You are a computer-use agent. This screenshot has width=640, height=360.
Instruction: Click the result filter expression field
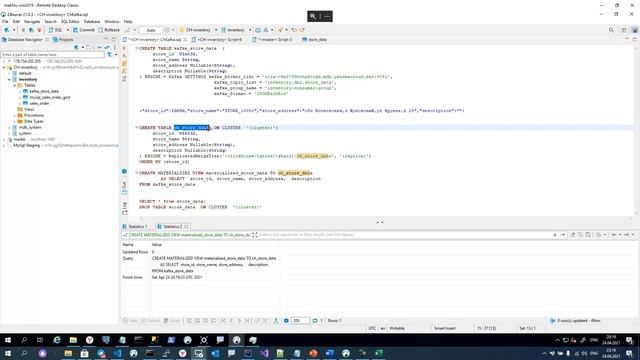[x=404, y=235]
